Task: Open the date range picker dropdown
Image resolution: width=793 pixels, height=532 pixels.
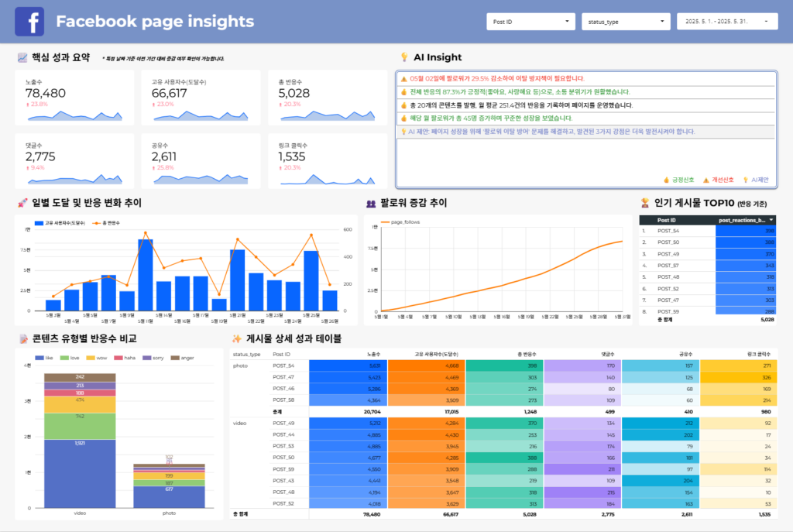Action: [x=727, y=22]
